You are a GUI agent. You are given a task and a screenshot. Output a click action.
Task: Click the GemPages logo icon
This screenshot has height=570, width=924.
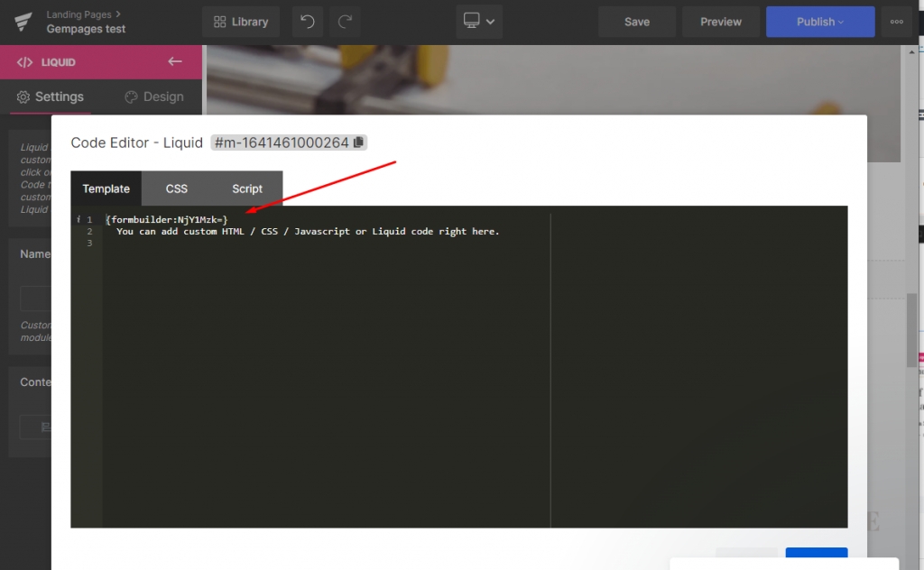(23, 22)
